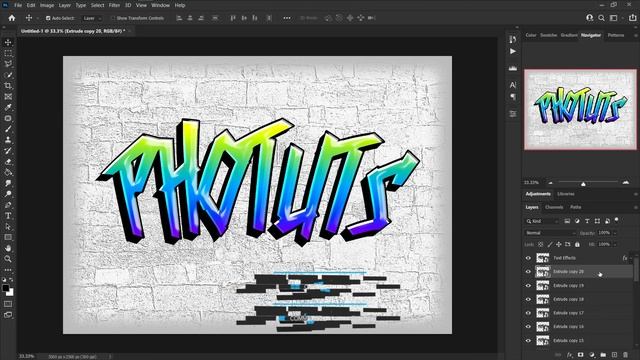The image size is (640, 360).
Task: Open the workspace switcher icon dropdown
Action: [614, 18]
